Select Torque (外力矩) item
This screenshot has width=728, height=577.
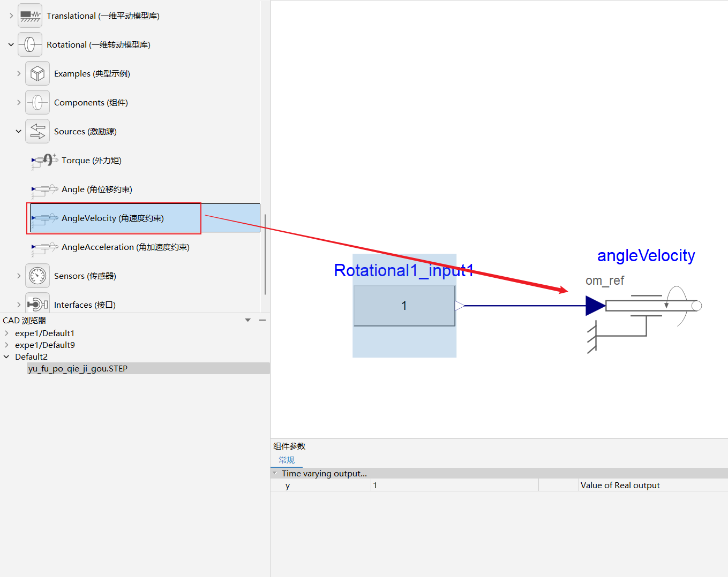click(x=92, y=161)
